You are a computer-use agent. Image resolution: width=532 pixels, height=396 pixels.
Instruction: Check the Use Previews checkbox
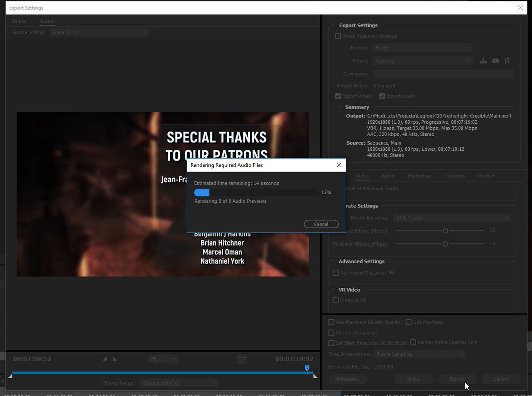tap(409, 322)
